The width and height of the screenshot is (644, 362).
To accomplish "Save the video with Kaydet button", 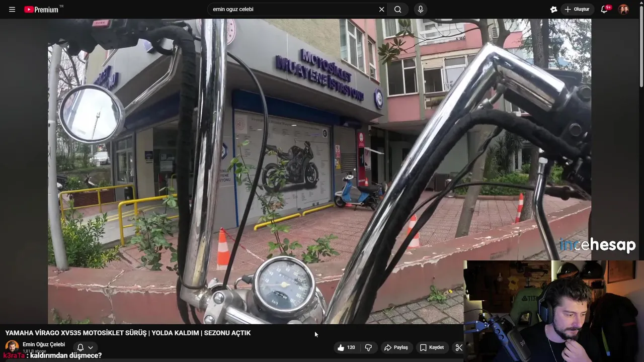I will coord(432,347).
